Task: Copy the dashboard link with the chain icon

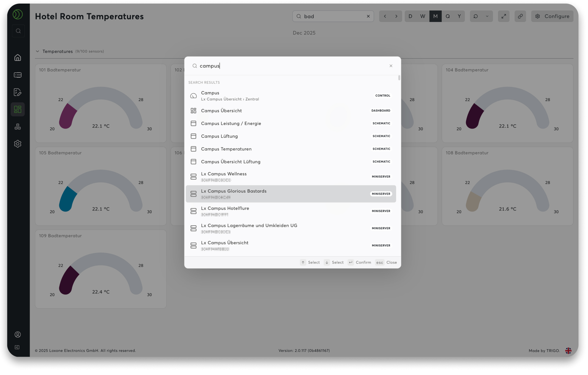Action: [x=520, y=16]
